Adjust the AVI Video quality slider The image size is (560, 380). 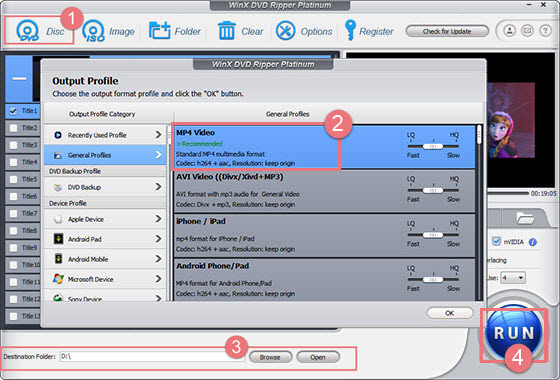(x=433, y=191)
